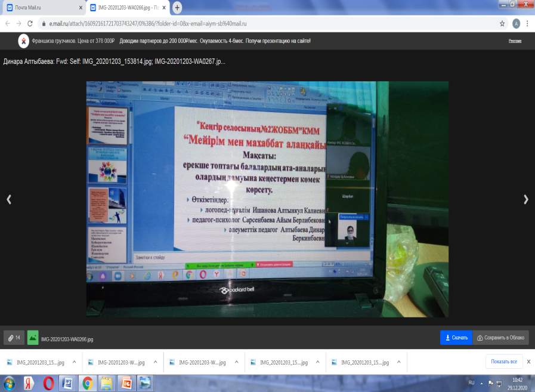Open a new browser tab
Image resolution: width=535 pixels, height=392 pixels.
(x=177, y=8)
